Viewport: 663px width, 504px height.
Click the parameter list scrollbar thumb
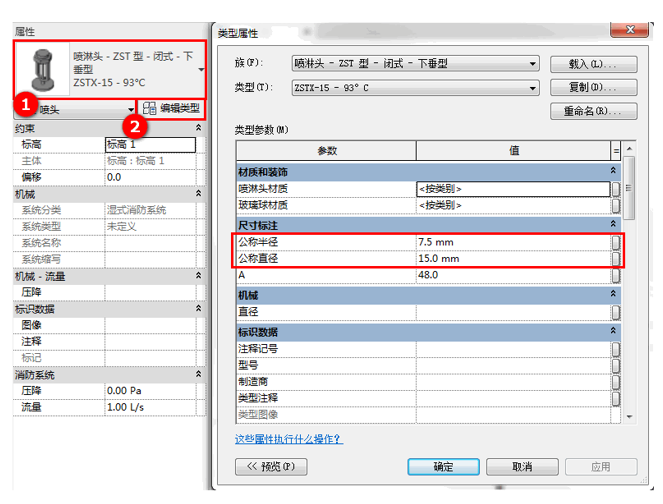(629, 188)
